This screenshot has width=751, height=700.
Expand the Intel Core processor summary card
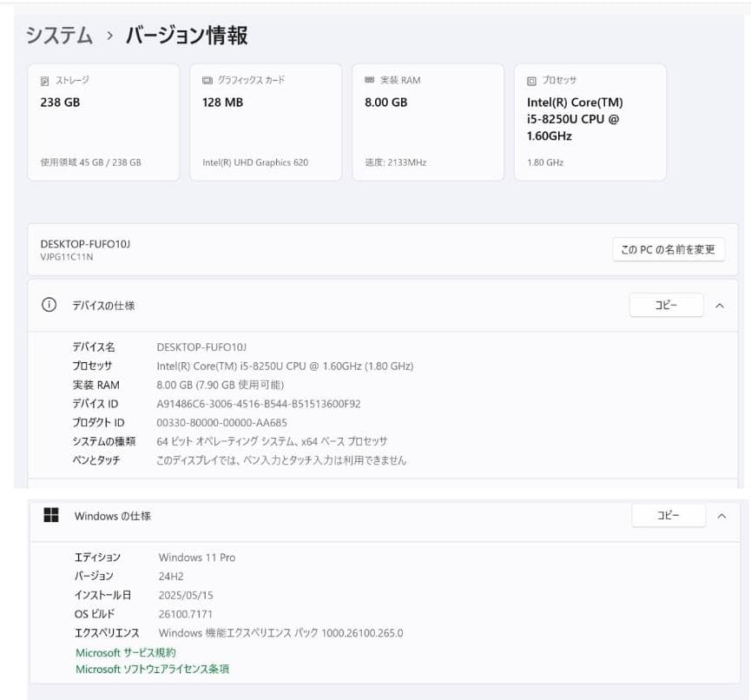(590, 122)
